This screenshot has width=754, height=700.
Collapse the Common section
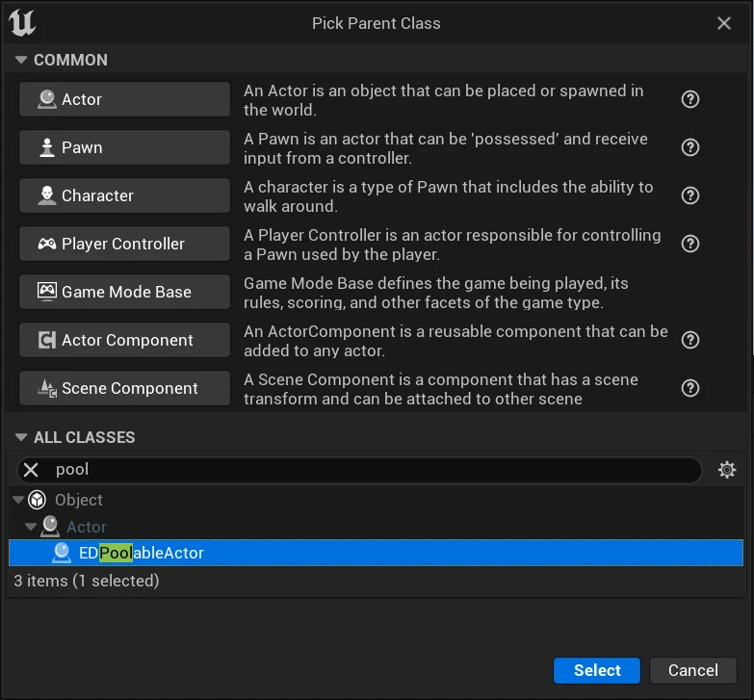tap(21, 60)
